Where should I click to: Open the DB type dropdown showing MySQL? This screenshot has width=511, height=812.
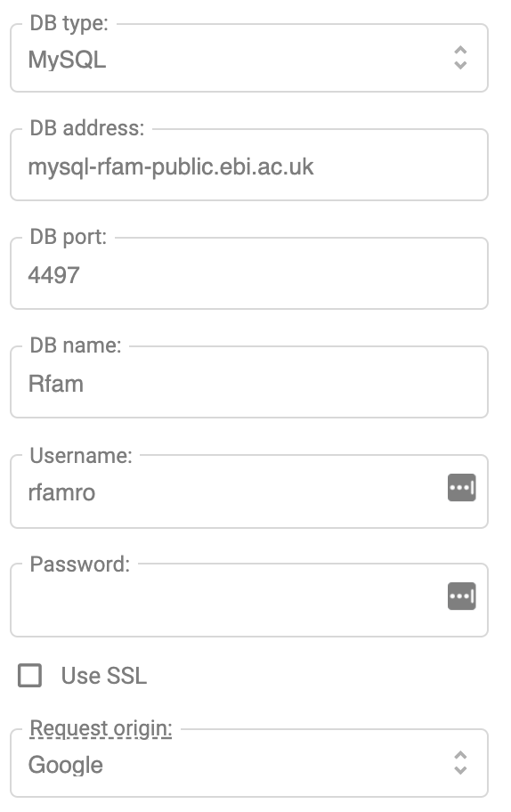(x=249, y=58)
